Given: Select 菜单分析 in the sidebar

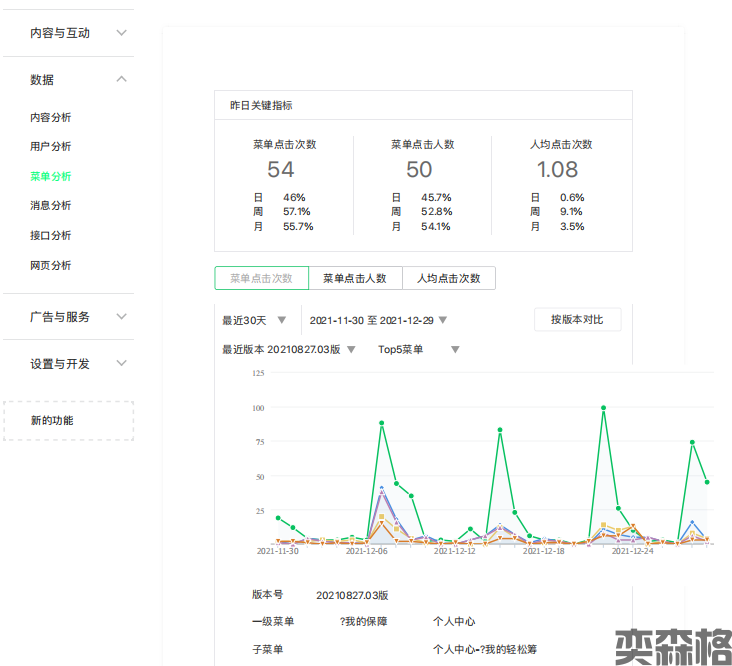Looking at the screenshot, I should click(51, 177).
